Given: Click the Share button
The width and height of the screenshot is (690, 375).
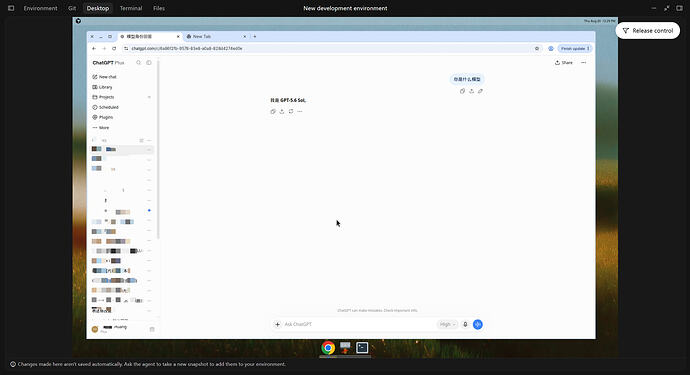Looking at the screenshot, I should (x=564, y=62).
